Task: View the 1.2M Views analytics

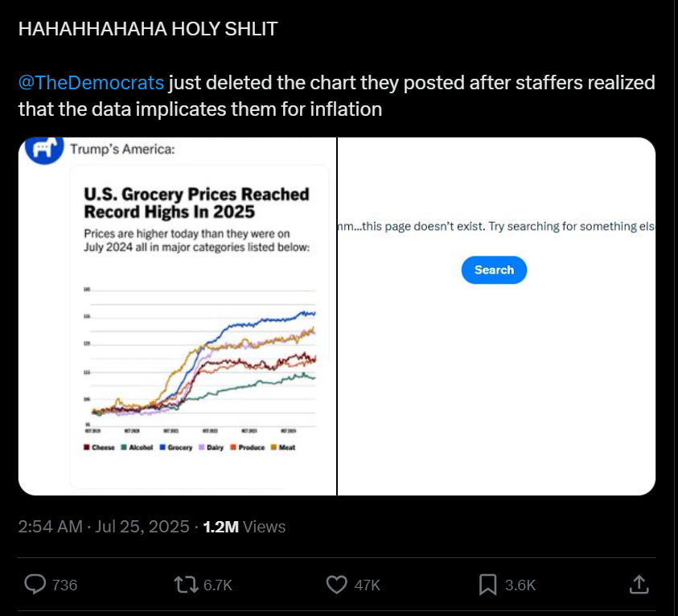Action: pos(244,527)
